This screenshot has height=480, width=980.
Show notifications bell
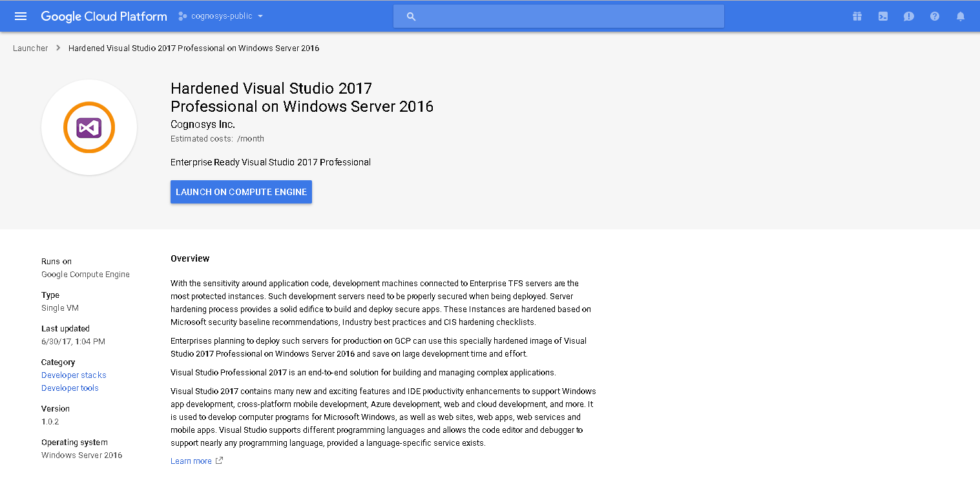(961, 16)
